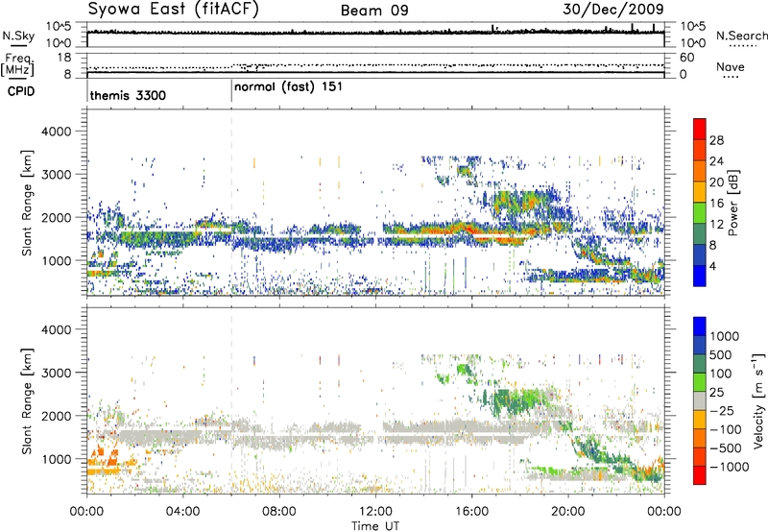Select the red bottom segment of Velocity color bar
768x532 pixels.
pyautogui.click(x=700, y=475)
